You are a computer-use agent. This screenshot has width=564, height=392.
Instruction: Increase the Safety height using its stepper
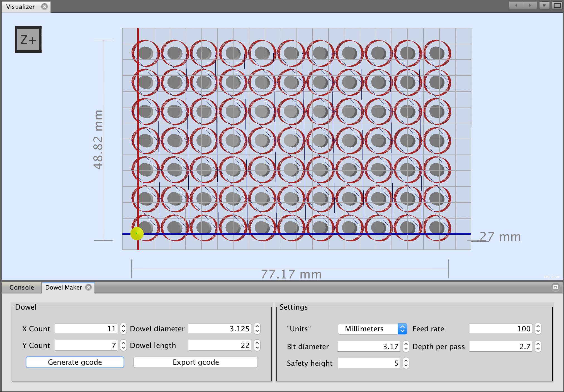[x=406, y=361]
